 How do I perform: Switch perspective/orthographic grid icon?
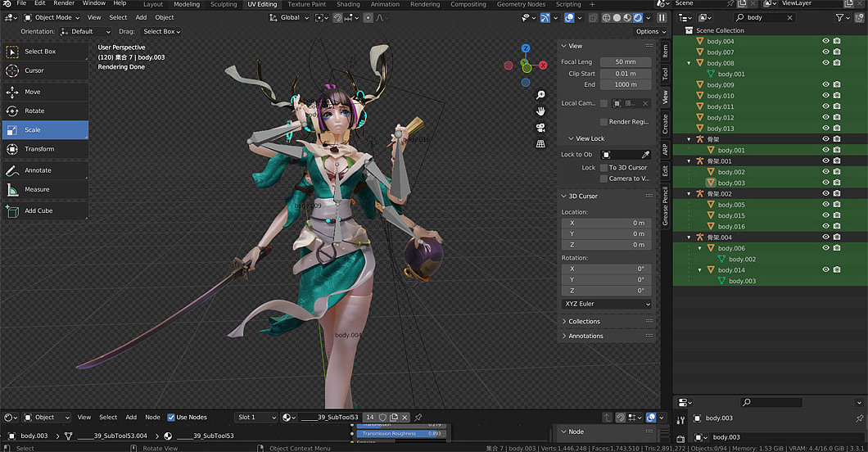[540, 144]
